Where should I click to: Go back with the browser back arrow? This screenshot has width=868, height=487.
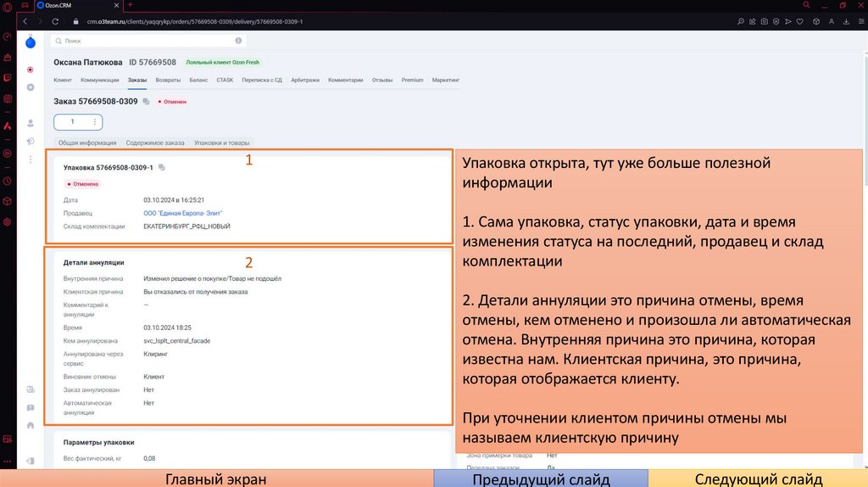click(x=25, y=21)
